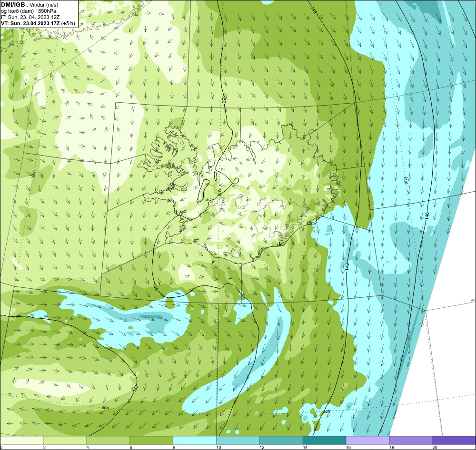Click the 8–10 m/s pale cyan swatch

click(x=195, y=440)
